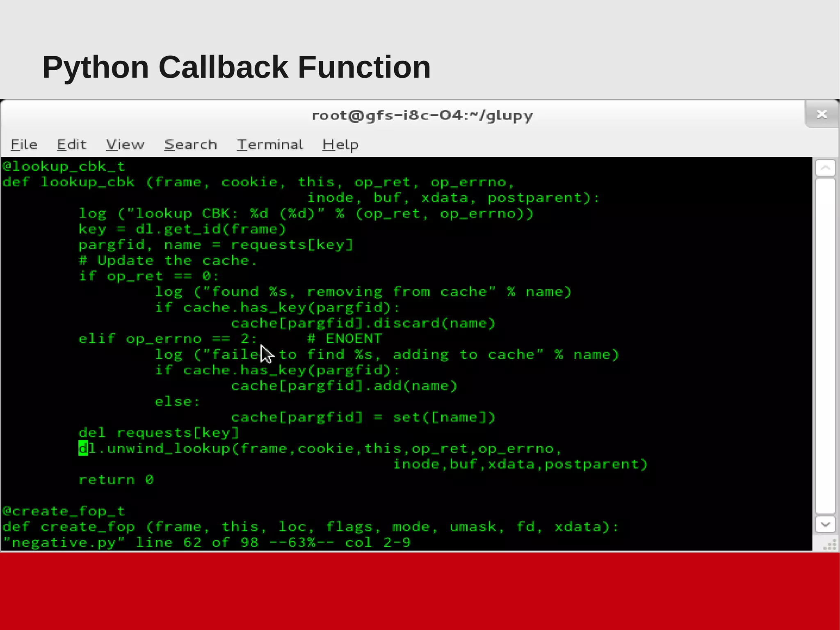Image resolution: width=840 pixels, height=630 pixels.
Task: Click 'cache[pargfid].discard(name)' line
Action: tap(363, 323)
